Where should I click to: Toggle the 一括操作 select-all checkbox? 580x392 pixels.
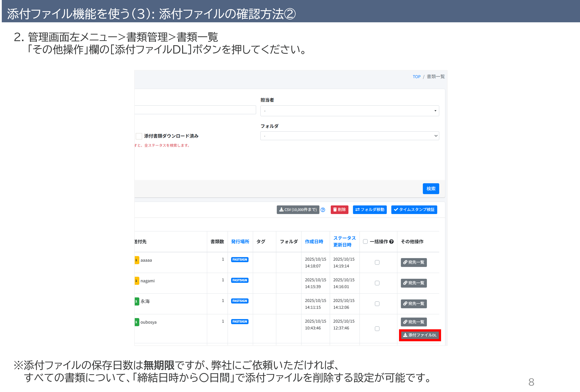(x=365, y=241)
